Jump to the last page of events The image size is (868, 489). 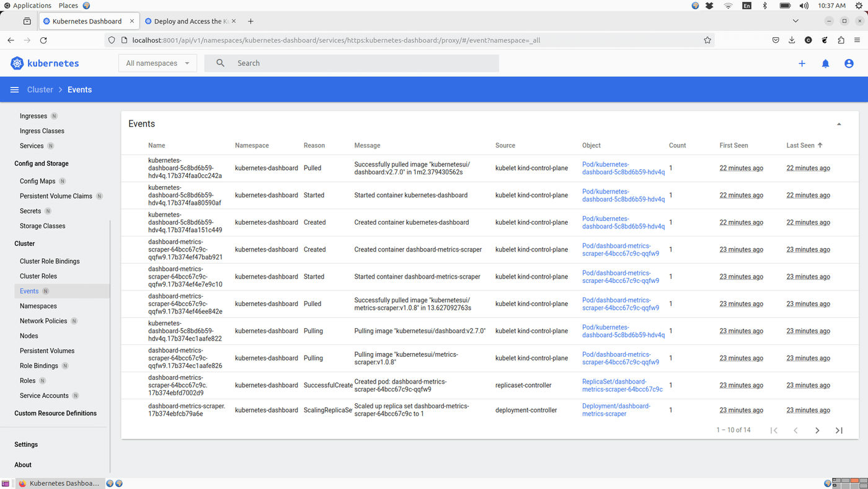(839, 430)
